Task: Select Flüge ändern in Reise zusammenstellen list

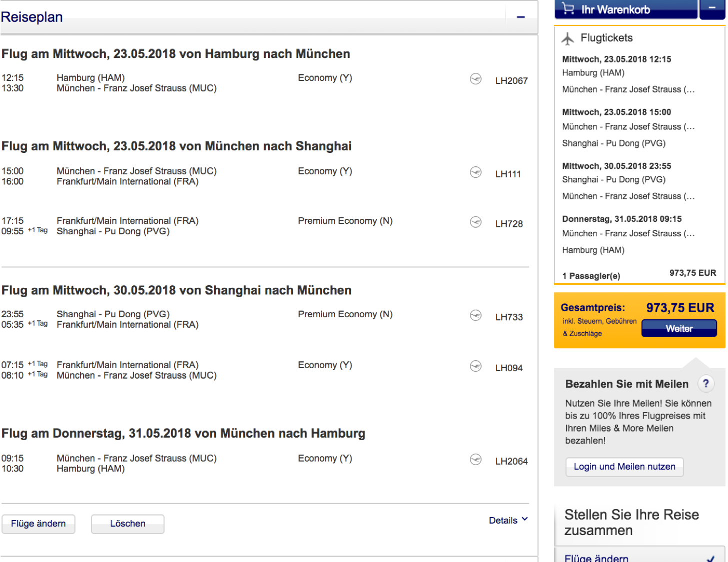Action: 640,556
